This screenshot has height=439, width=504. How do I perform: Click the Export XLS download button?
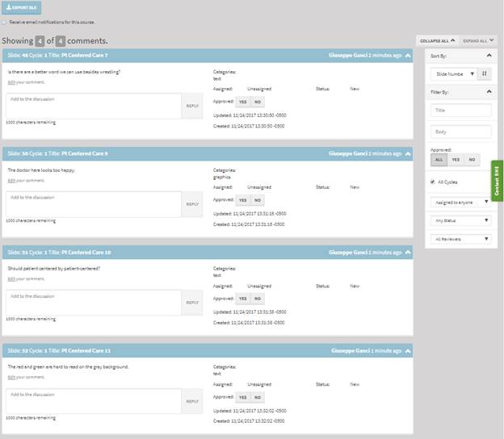(22, 7)
